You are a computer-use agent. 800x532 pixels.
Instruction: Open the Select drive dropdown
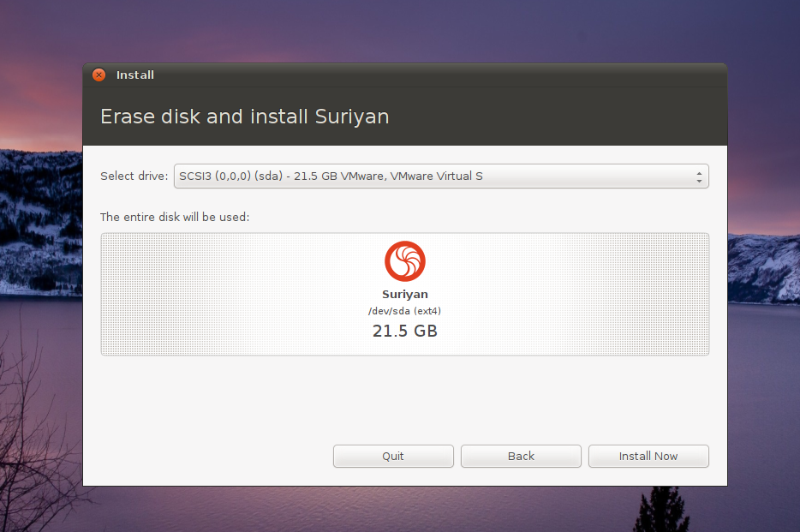coord(441,176)
